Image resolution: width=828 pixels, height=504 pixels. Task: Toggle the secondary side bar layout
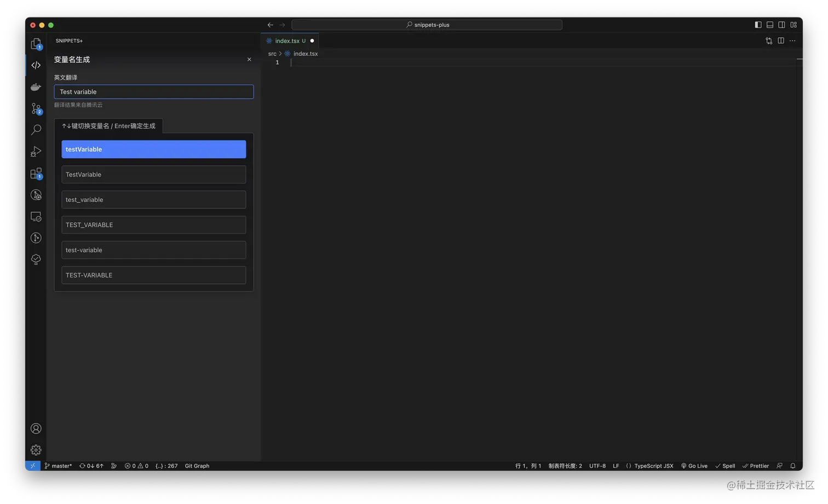point(782,25)
